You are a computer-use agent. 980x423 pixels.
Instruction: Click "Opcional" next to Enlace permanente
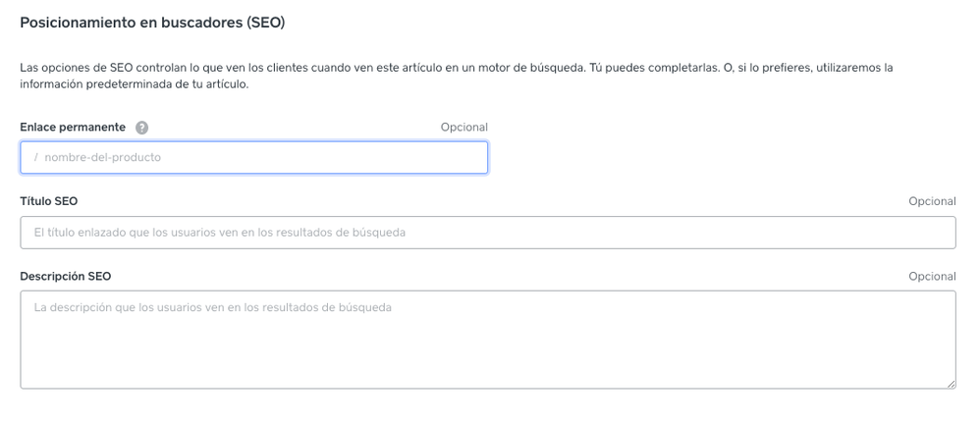[463, 128]
